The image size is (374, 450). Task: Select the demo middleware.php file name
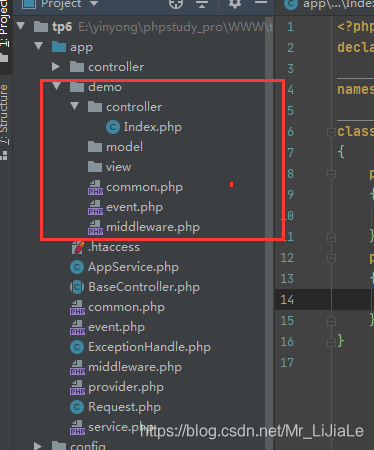tap(153, 227)
